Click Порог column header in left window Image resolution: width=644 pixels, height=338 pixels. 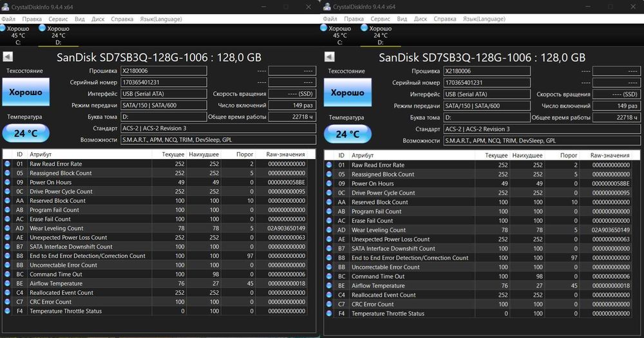245,155
